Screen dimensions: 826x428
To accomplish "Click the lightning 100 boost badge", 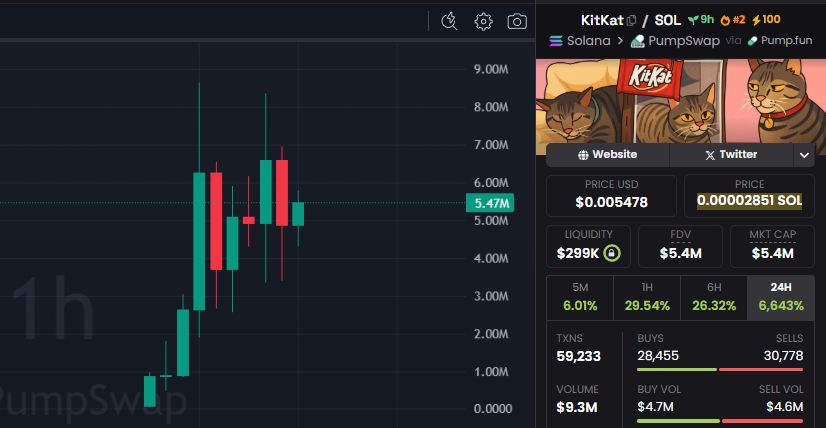I will (766, 20).
